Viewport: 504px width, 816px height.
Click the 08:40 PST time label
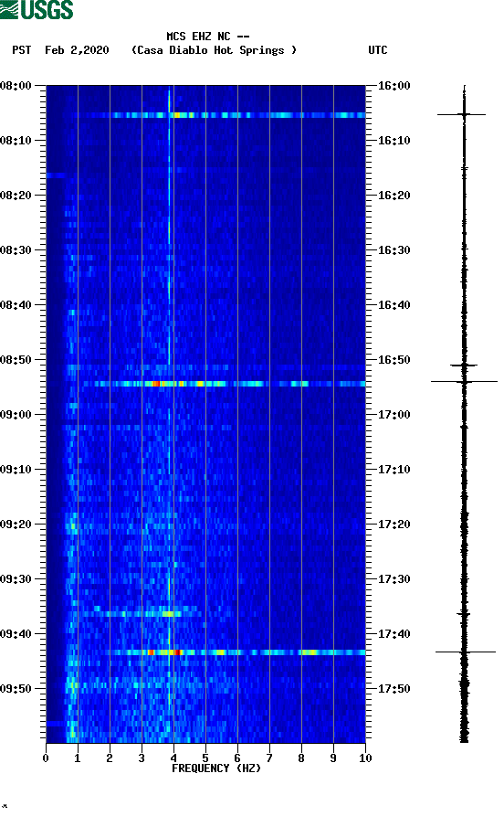(x=16, y=305)
